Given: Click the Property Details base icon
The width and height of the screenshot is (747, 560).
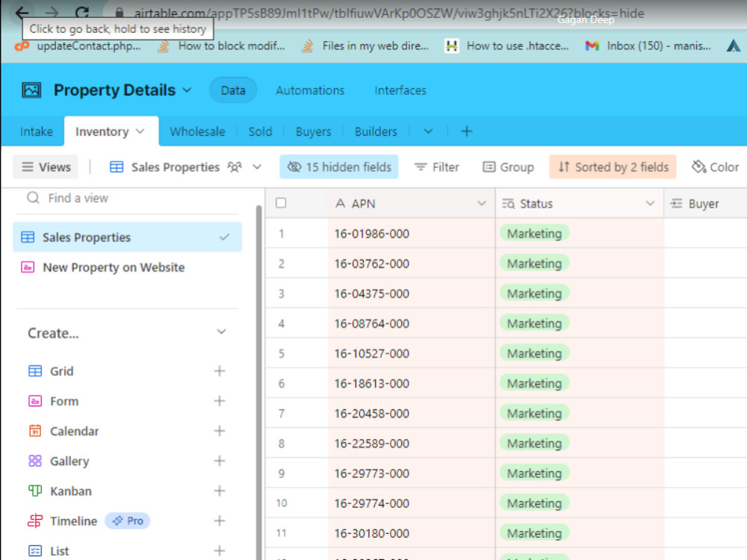Looking at the screenshot, I should click(31, 90).
